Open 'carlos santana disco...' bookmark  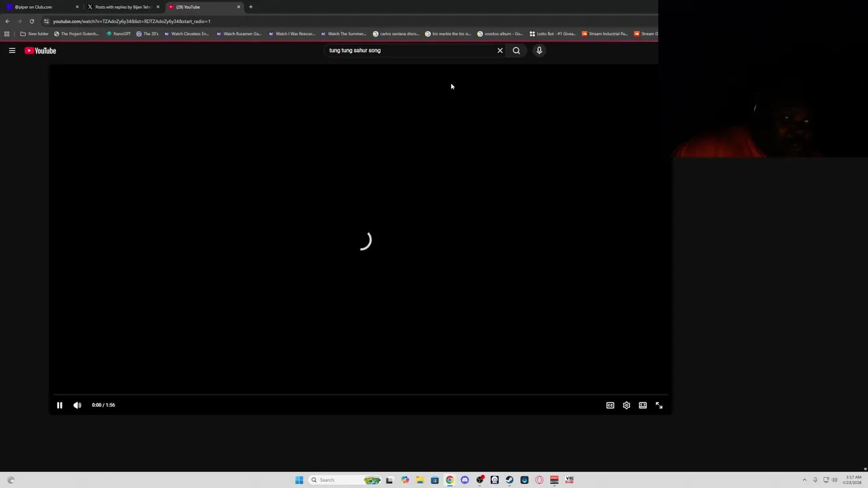tap(396, 34)
